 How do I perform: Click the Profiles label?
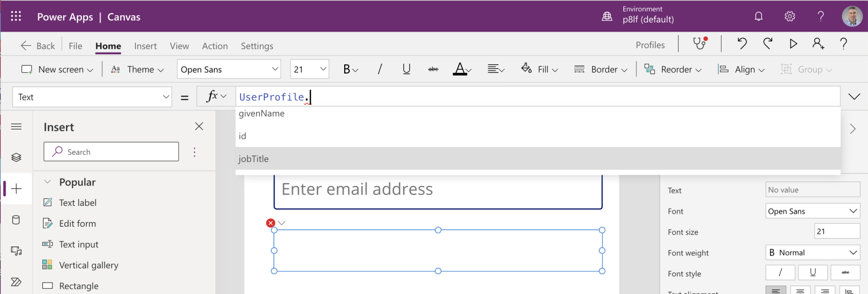point(650,45)
